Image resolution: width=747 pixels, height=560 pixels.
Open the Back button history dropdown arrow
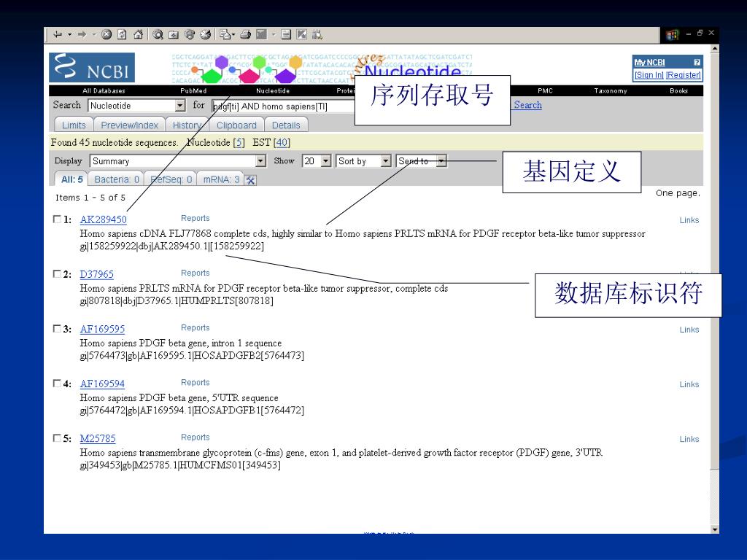[x=69, y=34]
